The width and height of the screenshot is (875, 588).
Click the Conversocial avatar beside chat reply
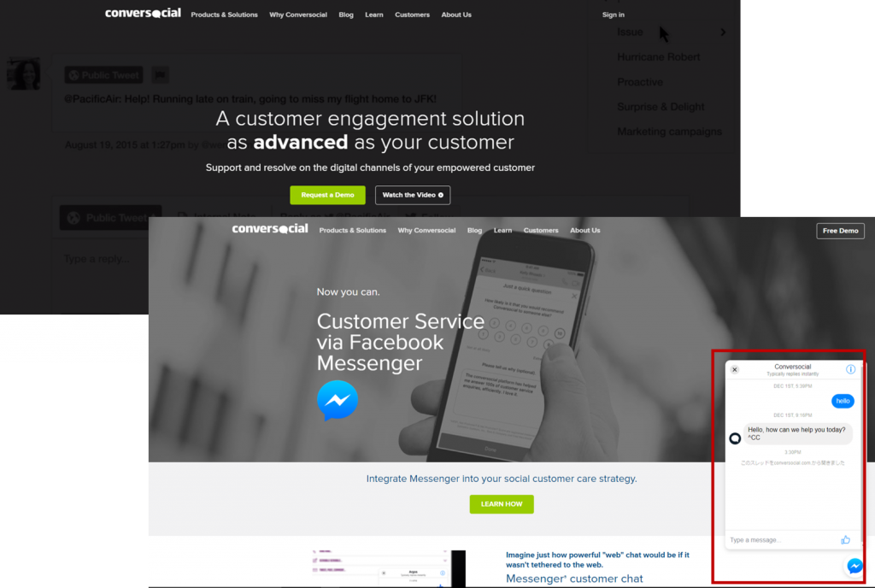pos(735,438)
